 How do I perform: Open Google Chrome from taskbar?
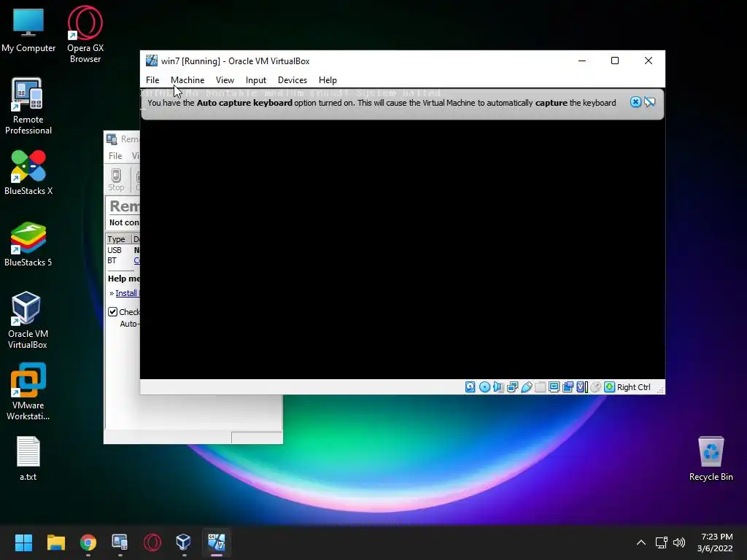tap(88, 542)
